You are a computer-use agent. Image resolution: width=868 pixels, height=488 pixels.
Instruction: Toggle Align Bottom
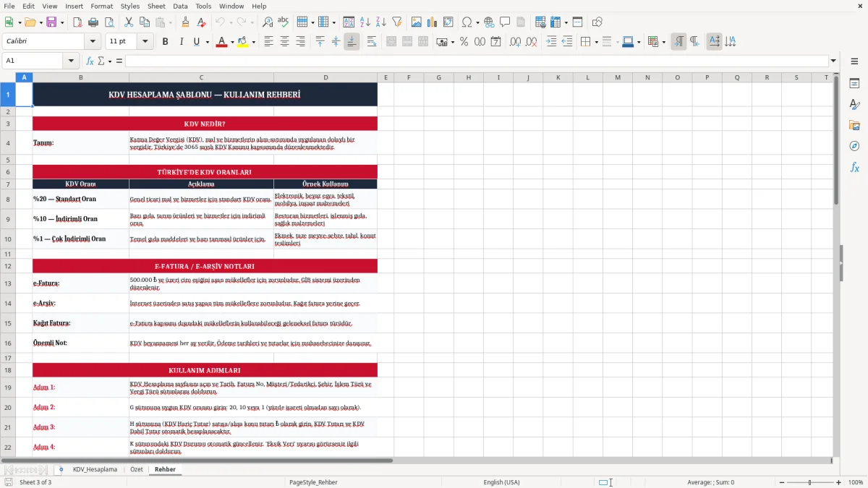click(352, 42)
